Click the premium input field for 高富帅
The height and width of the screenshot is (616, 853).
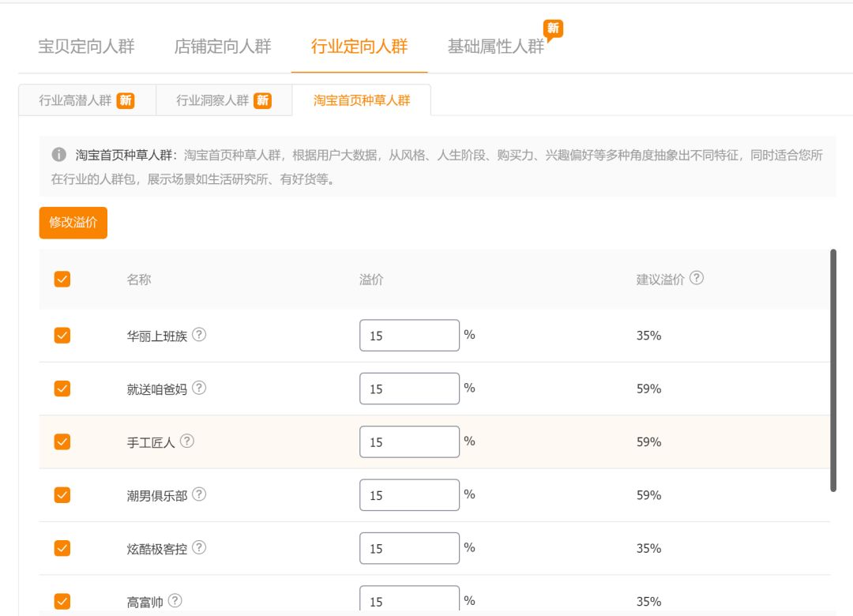[408, 600]
